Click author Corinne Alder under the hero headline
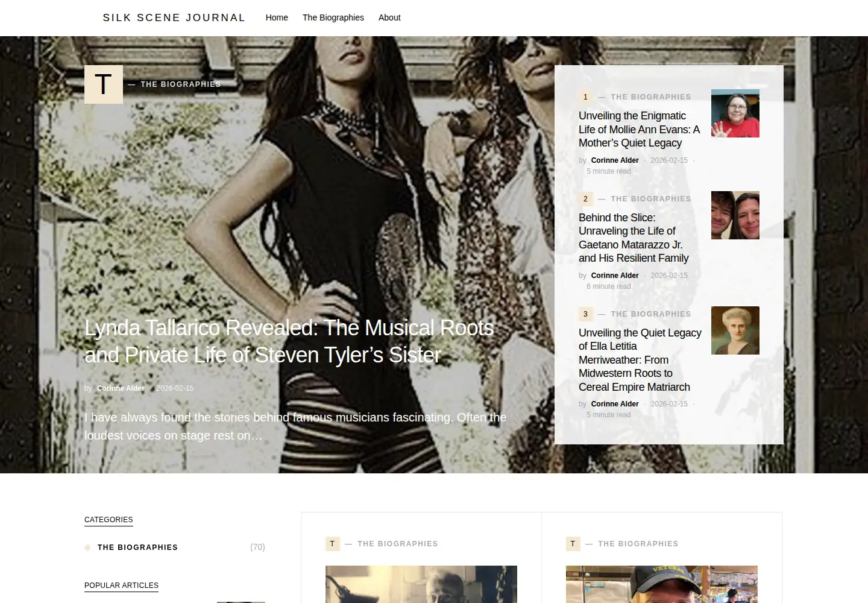The height and width of the screenshot is (603, 868). pos(121,388)
